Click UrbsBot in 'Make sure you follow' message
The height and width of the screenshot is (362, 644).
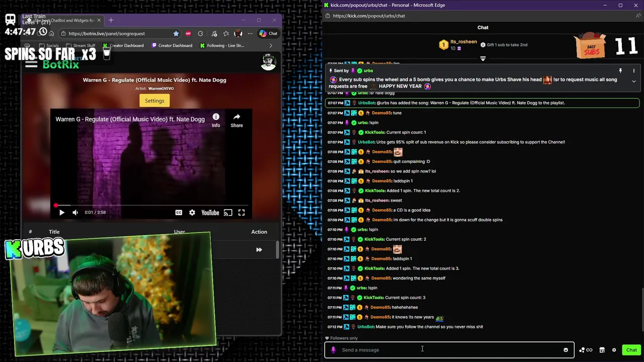(x=366, y=327)
